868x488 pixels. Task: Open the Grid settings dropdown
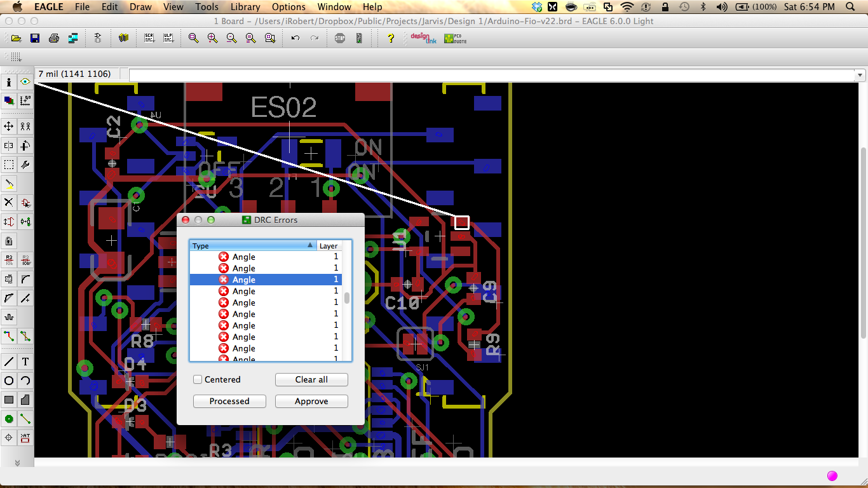point(15,57)
